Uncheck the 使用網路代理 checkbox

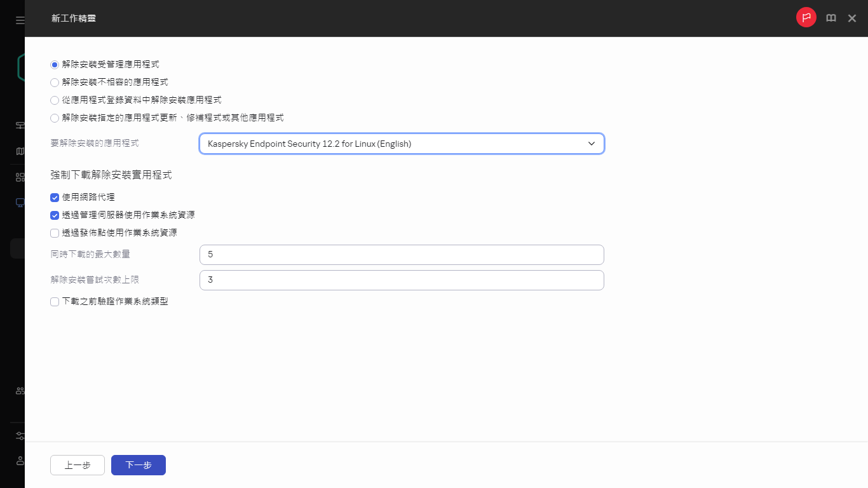pyautogui.click(x=55, y=198)
